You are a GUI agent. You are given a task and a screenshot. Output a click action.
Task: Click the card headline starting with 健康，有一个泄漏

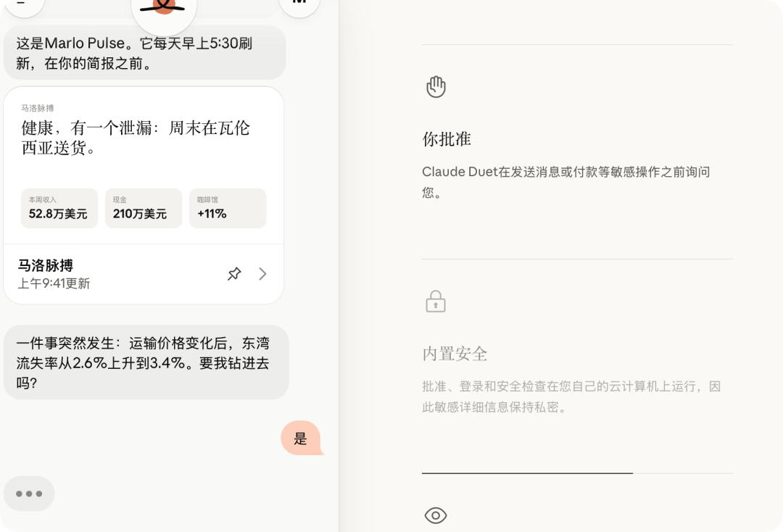(x=136, y=138)
